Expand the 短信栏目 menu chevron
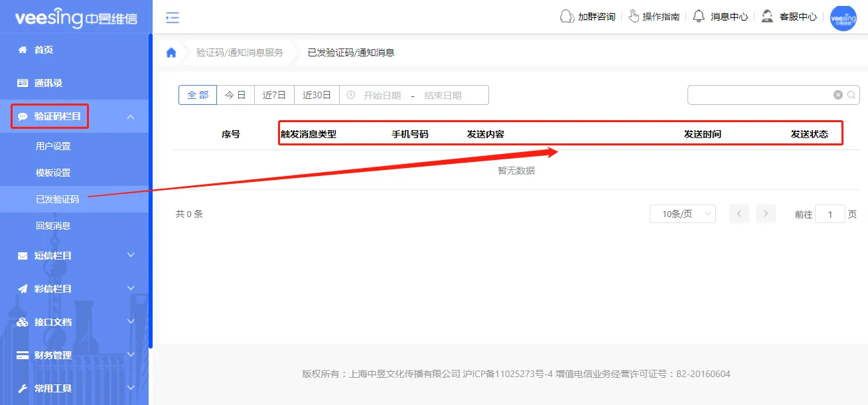 tap(130, 256)
